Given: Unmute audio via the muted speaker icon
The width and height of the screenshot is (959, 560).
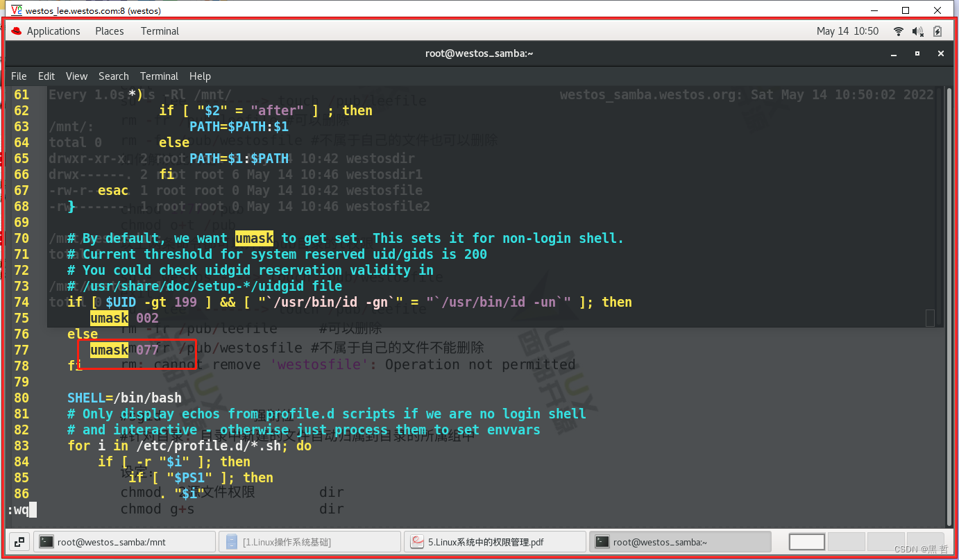Looking at the screenshot, I should (917, 31).
